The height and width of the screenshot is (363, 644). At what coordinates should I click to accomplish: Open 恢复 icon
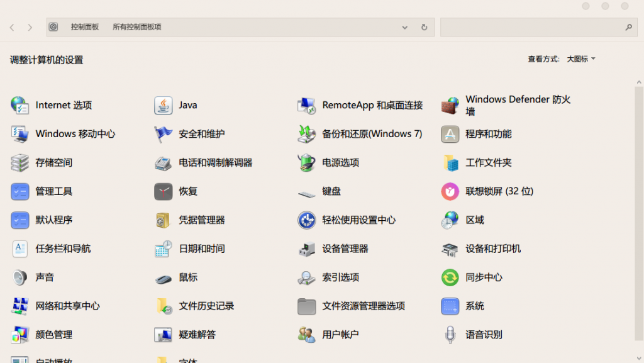163,192
